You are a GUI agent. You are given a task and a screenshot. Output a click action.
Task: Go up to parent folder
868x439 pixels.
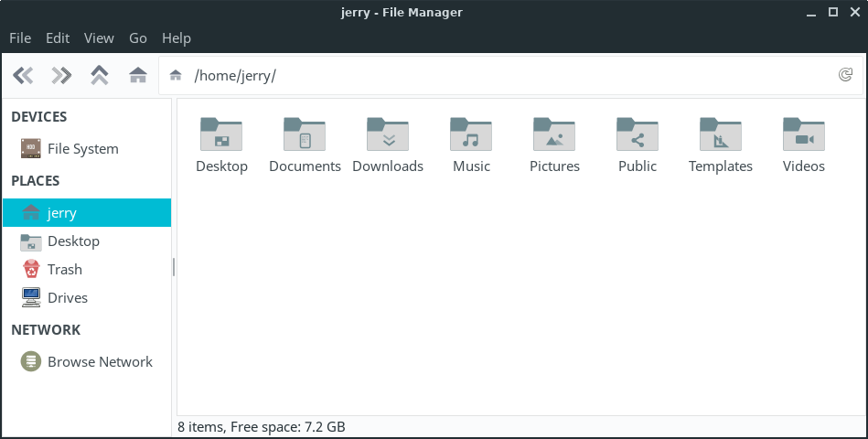pyautogui.click(x=100, y=75)
